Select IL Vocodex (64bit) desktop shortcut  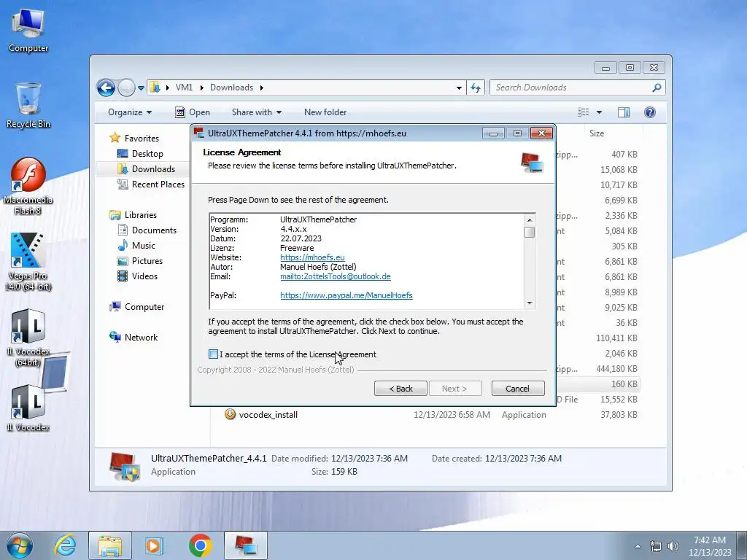pyautogui.click(x=28, y=338)
